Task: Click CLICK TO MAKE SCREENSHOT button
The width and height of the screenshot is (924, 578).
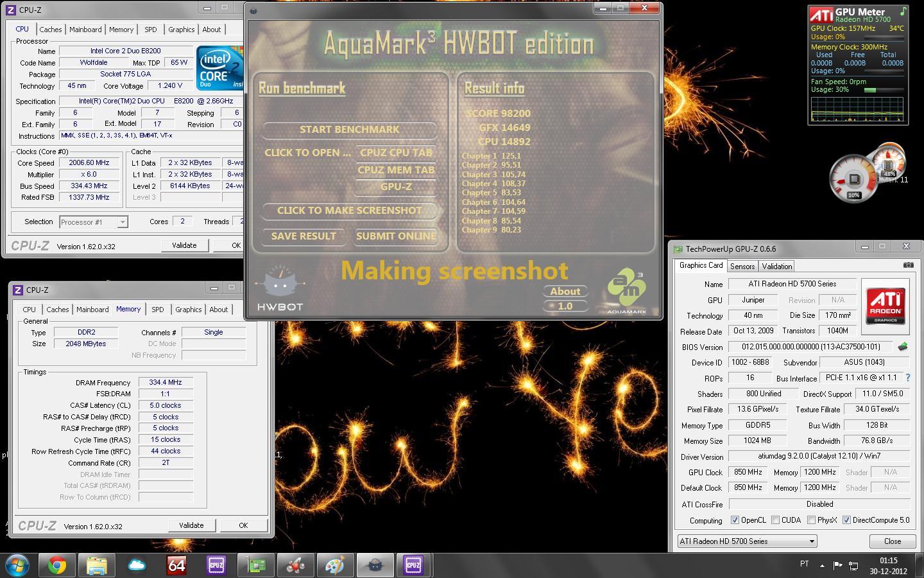Action: [350, 211]
